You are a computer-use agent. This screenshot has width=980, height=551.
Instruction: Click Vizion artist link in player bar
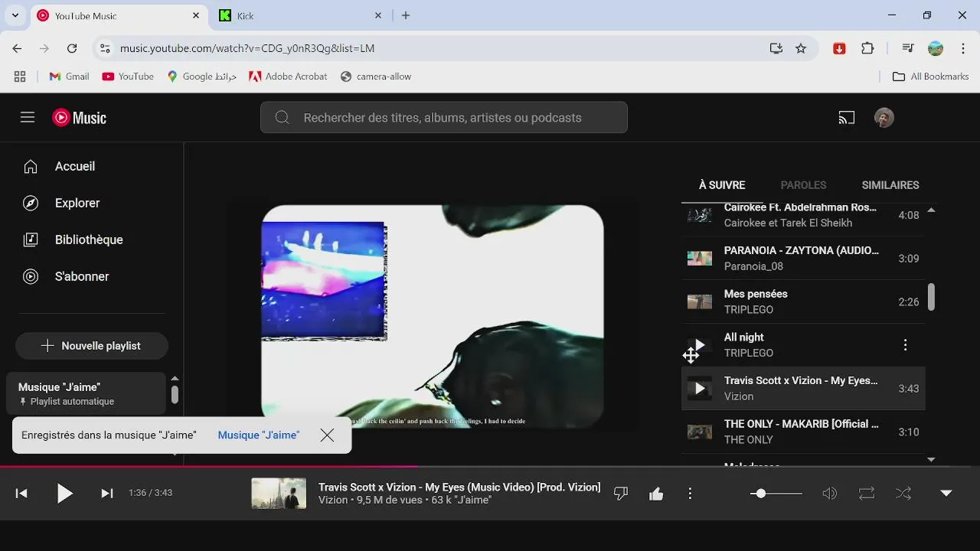click(x=333, y=500)
